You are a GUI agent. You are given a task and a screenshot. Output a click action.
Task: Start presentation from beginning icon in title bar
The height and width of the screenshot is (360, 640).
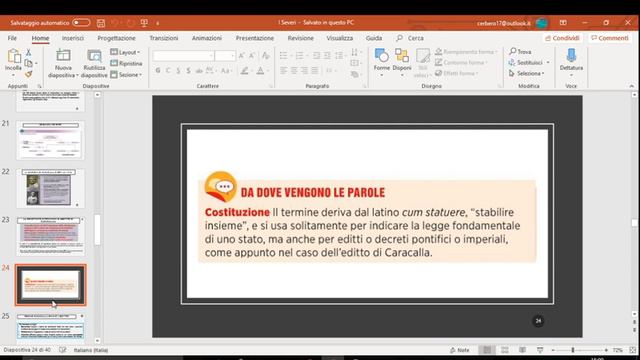coord(144,23)
